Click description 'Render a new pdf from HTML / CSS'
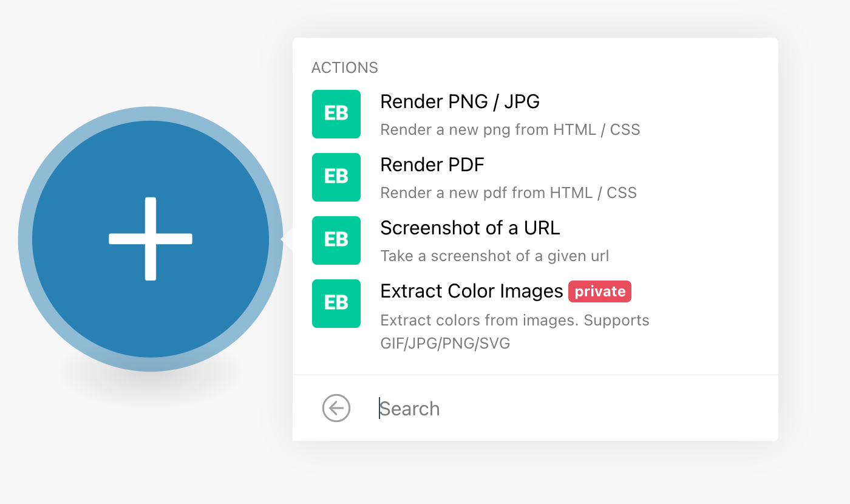The width and height of the screenshot is (850, 504). coord(508,193)
